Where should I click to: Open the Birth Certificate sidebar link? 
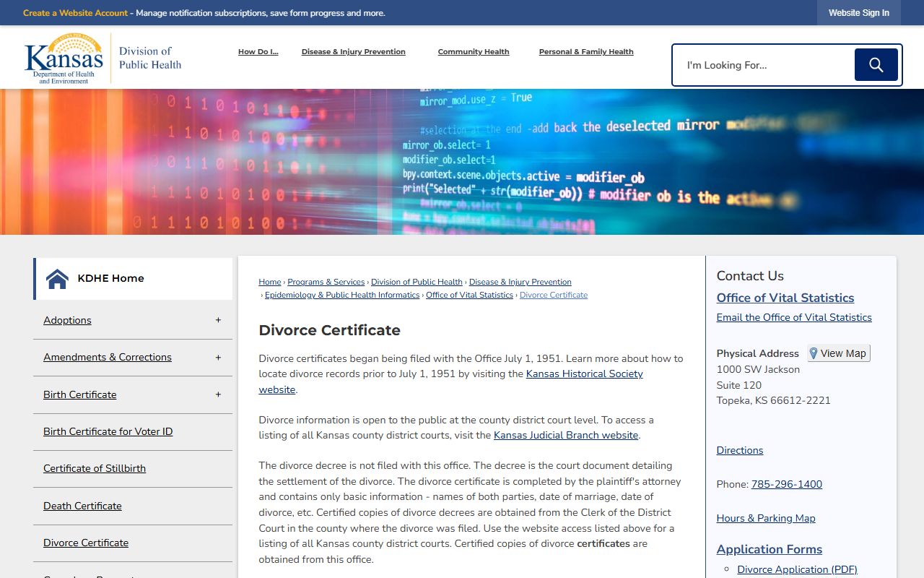(79, 394)
